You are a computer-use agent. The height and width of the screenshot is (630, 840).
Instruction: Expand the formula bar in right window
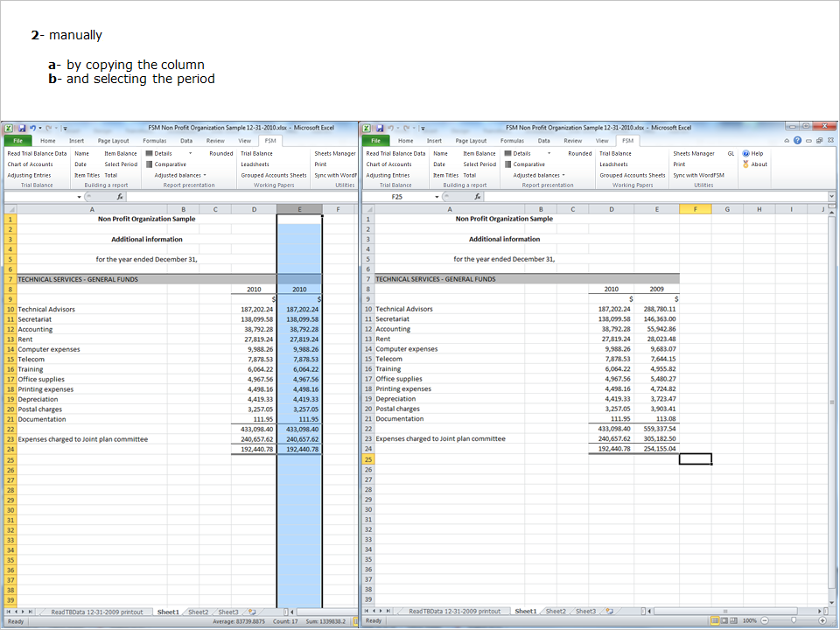click(833, 197)
